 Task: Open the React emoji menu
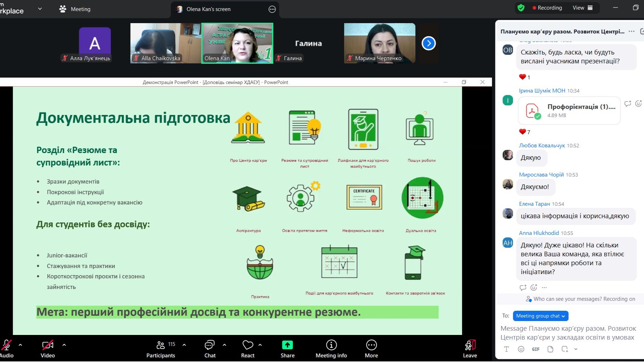pyautogui.click(x=248, y=348)
